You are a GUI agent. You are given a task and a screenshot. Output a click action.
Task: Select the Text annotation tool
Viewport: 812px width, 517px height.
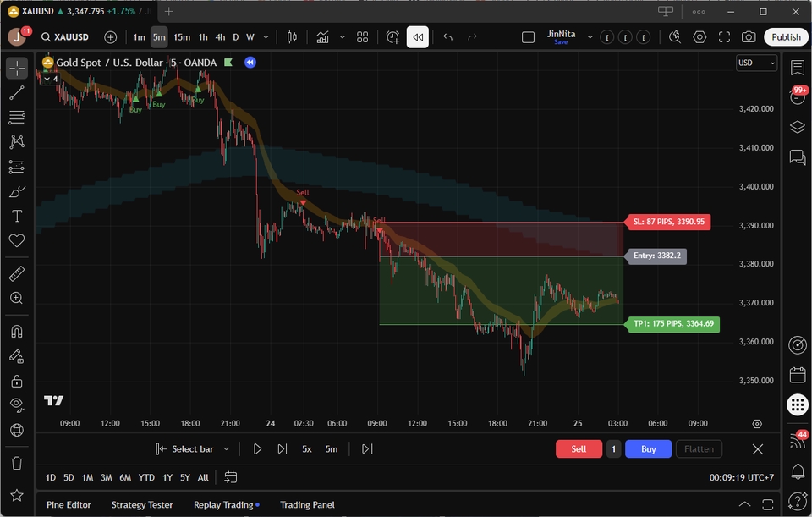coord(17,217)
